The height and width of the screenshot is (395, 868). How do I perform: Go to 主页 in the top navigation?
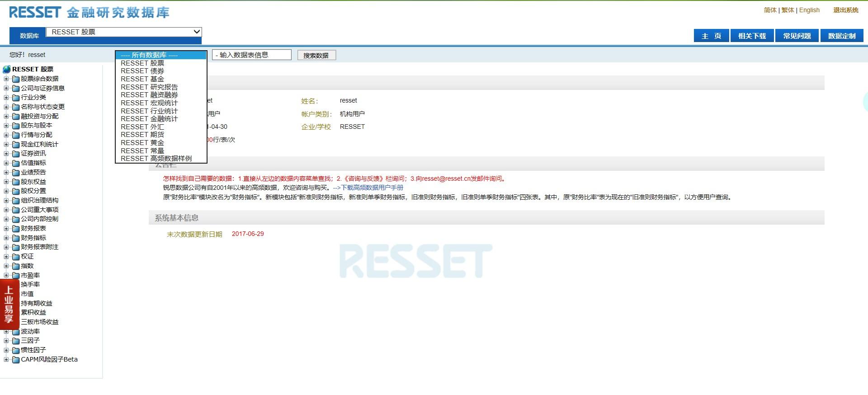pyautogui.click(x=711, y=36)
